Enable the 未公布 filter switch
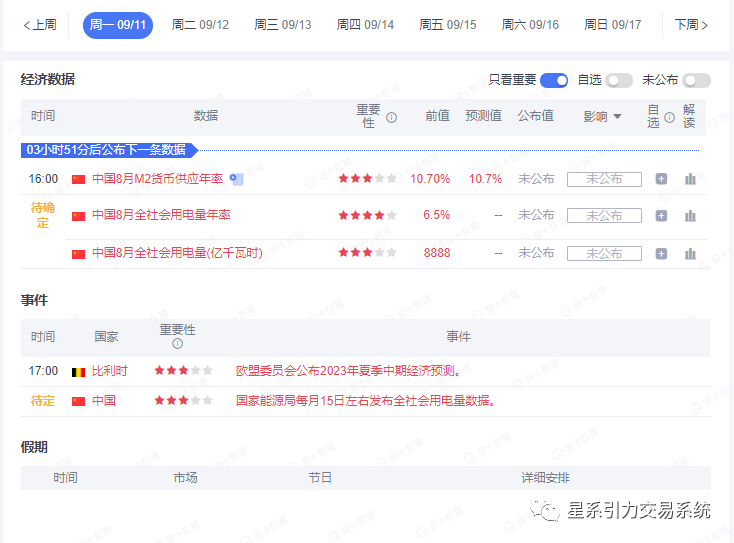The height and width of the screenshot is (543, 734). point(696,81)
